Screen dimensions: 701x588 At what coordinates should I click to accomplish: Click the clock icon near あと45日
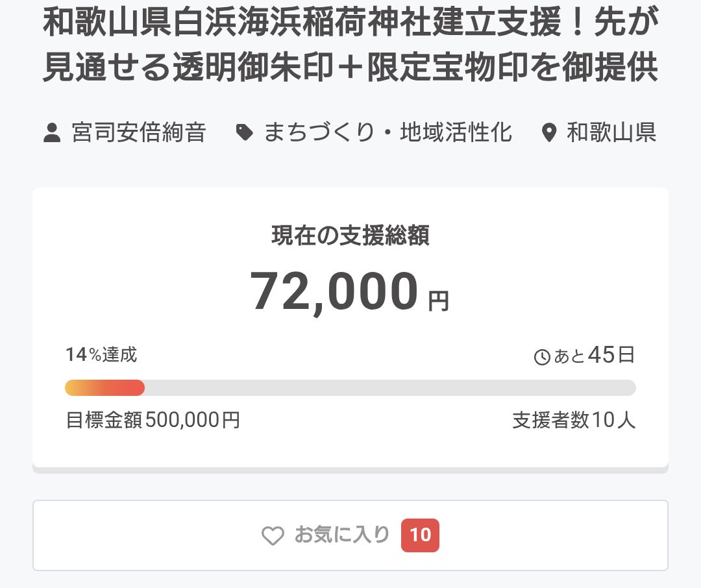point(541,357)
